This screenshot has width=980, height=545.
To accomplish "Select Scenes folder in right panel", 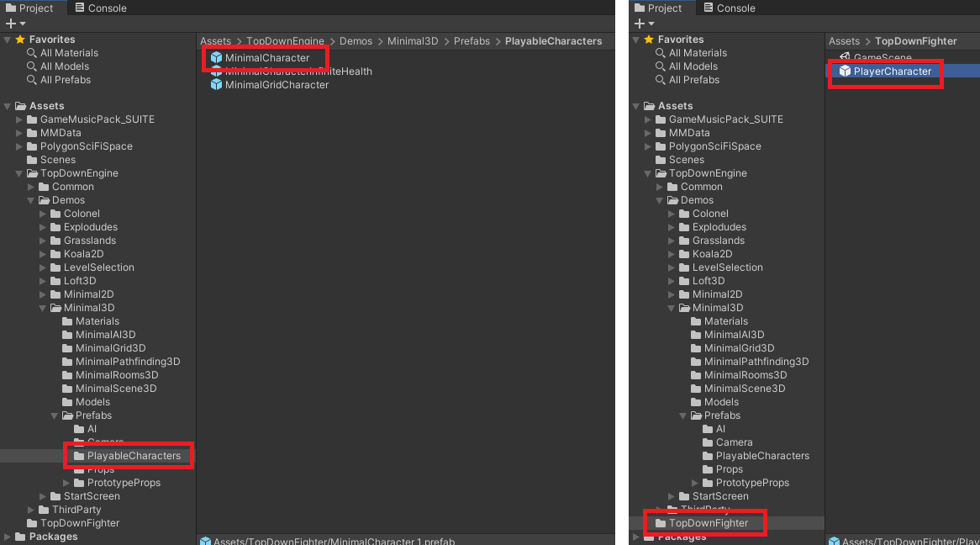I will (679, 160).
